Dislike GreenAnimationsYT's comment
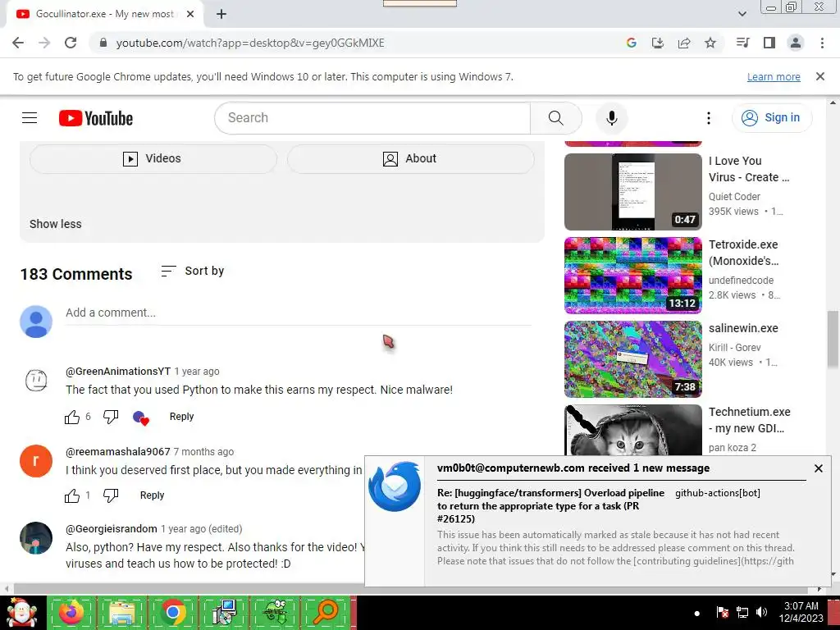This screenshot has height=630, width=840. click(111, 417)
